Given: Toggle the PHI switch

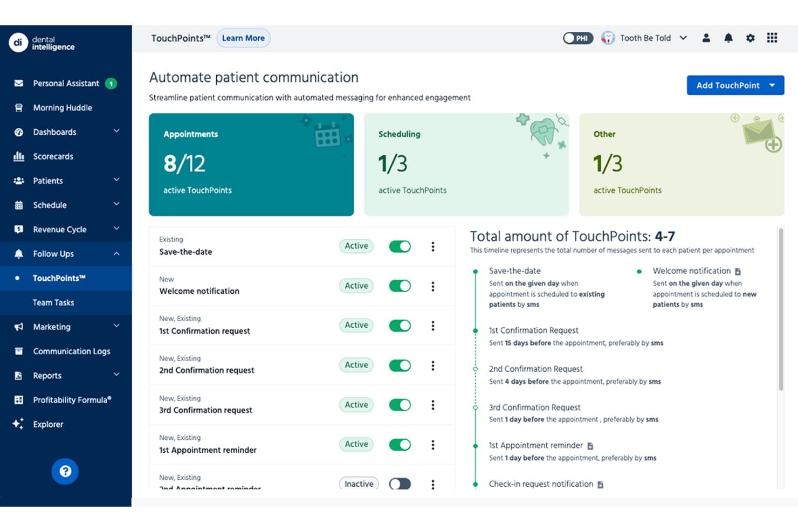Looking at the screenshot, I should 578,38.
